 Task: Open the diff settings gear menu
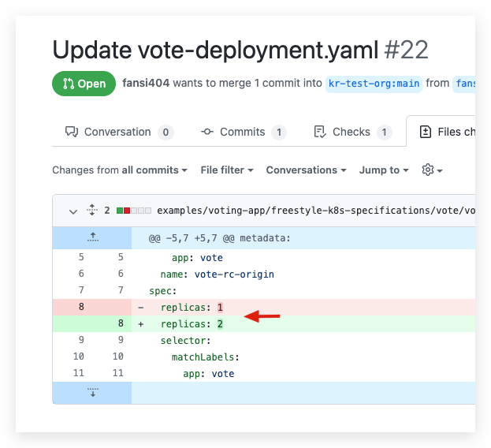point(432,170)
